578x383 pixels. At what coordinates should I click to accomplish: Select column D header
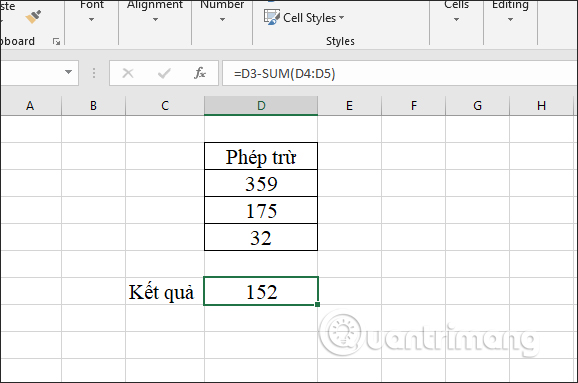point(261,106)
